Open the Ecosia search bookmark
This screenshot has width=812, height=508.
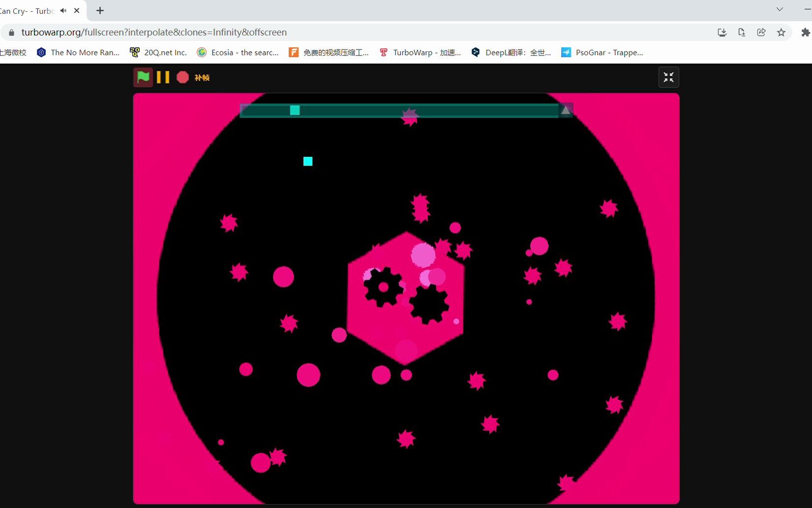238,52
